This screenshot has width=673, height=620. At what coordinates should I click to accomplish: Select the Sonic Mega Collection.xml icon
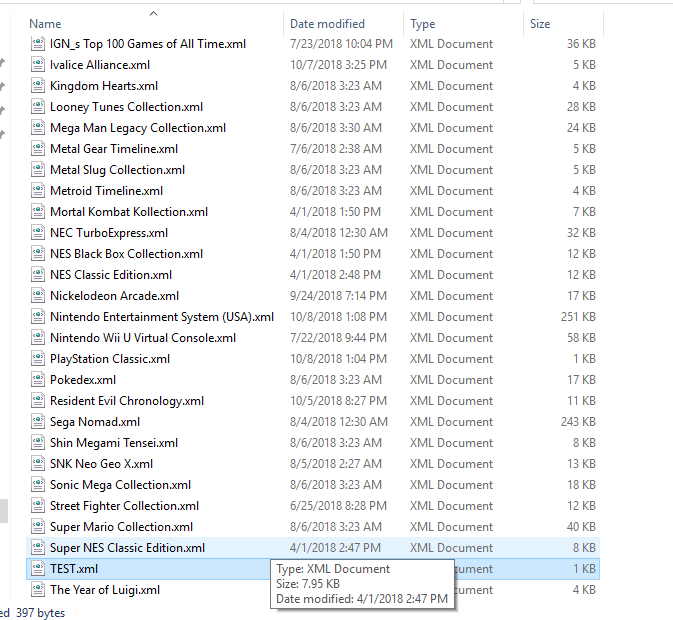[38, 485]
